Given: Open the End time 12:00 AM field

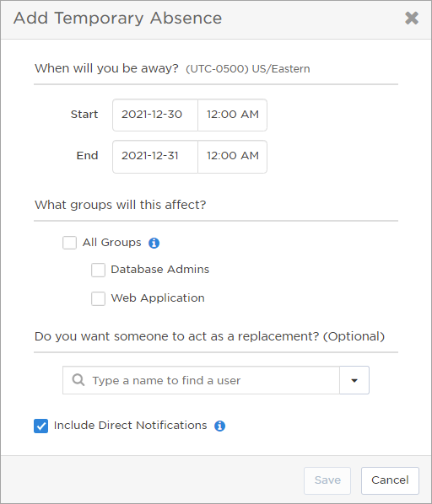Looking at the screenshot, I should click(x=233, y=157).
